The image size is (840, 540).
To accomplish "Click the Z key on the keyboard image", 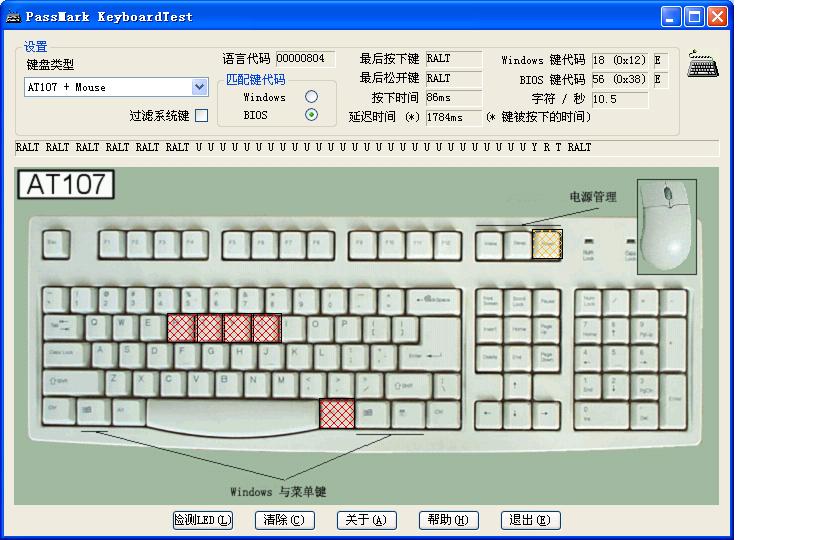I will click(118, 383).
